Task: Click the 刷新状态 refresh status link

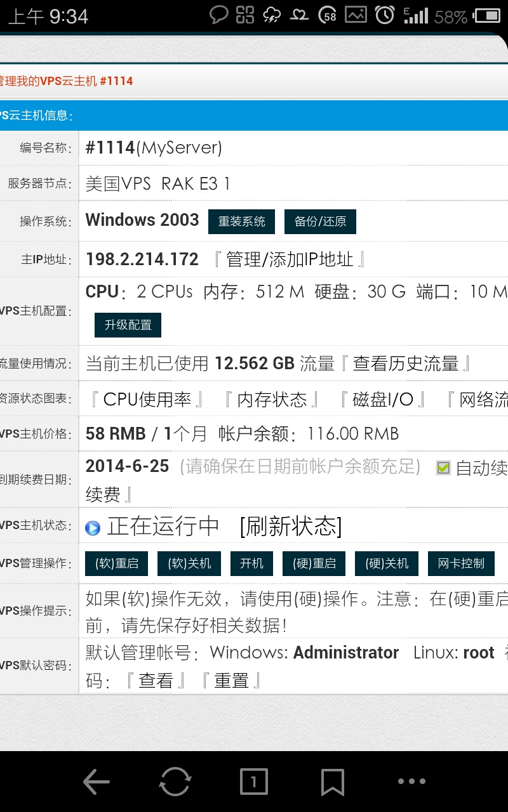Action: point(291,526)
